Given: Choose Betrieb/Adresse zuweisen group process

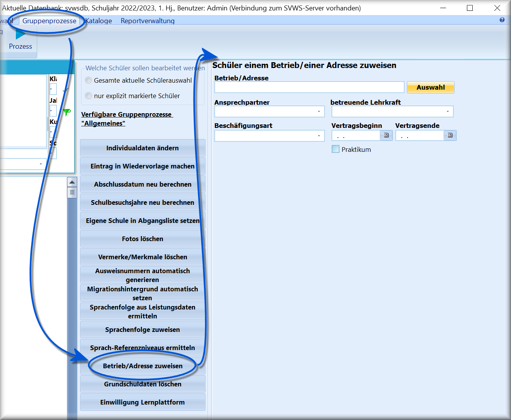Looking at the screenshot, I should pos(143,366).
